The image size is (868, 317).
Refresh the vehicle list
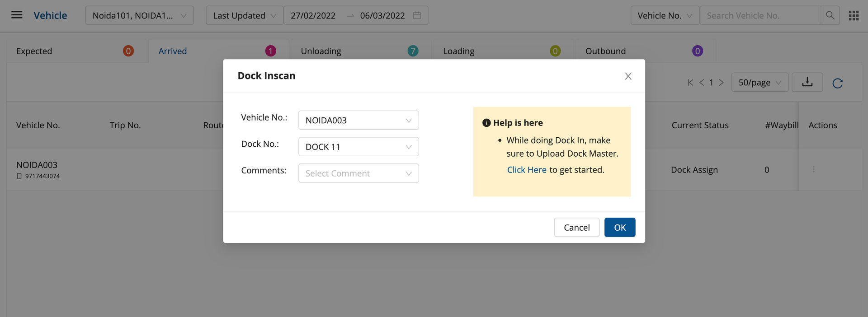[x=837, y=83]
